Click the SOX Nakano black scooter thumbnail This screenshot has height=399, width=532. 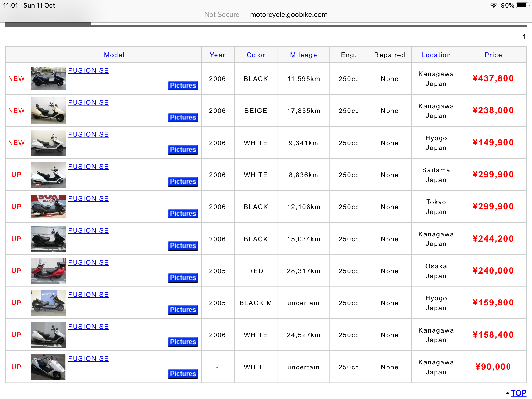click(48, 207)
